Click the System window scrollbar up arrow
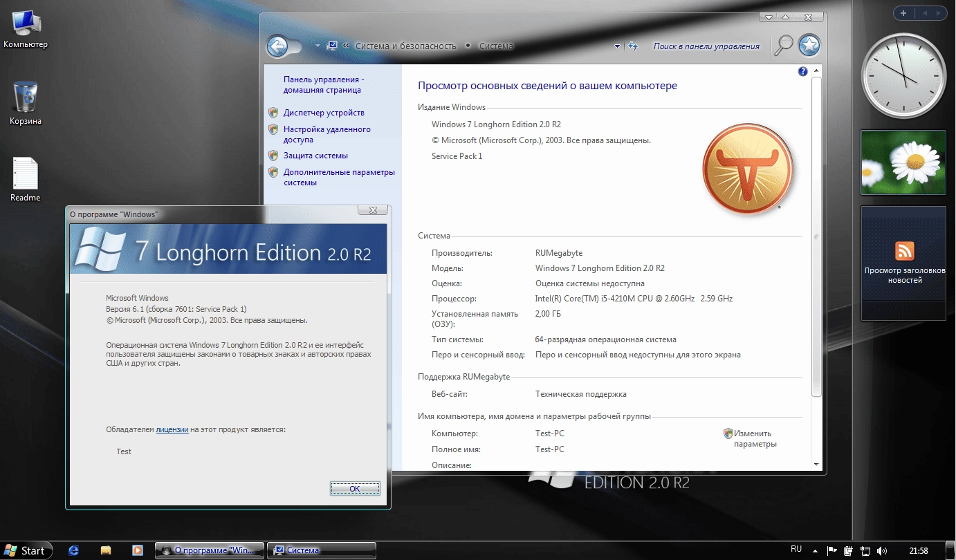 tap(816, 71)
